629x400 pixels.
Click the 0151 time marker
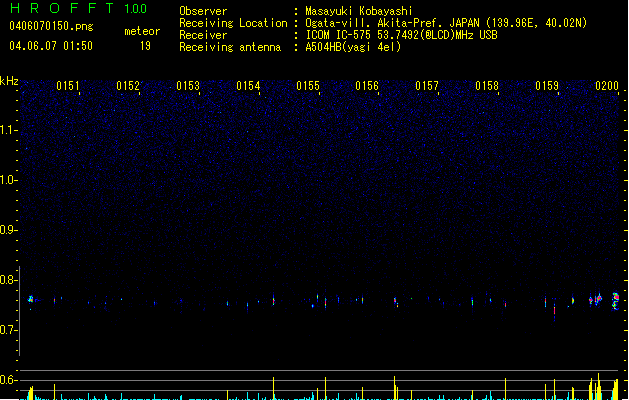(x=68, y=85)
